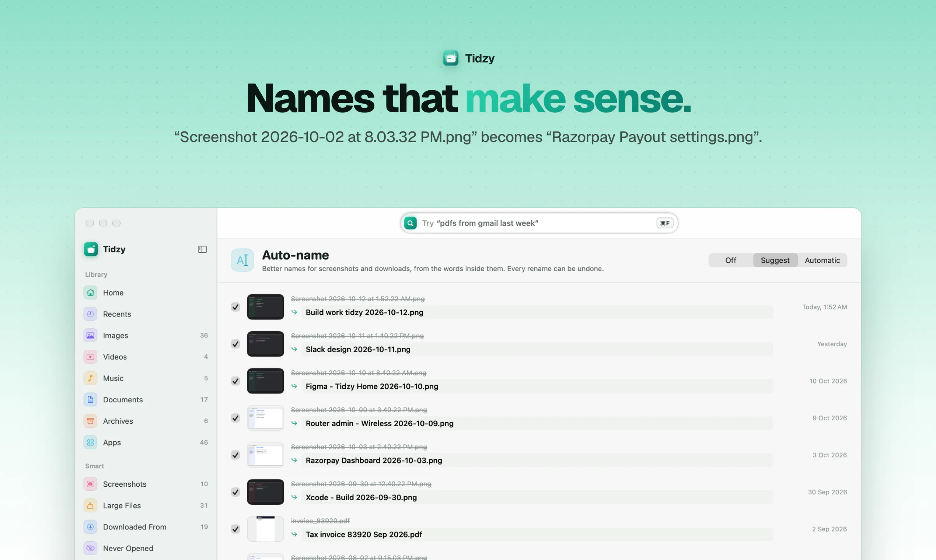936x560 pixels.
Task: Click the green search magnifier icon
Action: 410,223
